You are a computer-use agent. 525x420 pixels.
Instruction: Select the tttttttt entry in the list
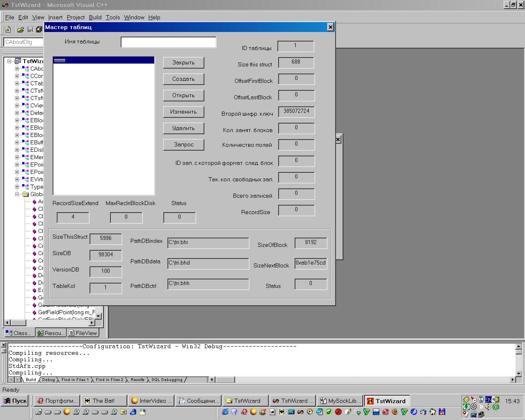point(103,60)
